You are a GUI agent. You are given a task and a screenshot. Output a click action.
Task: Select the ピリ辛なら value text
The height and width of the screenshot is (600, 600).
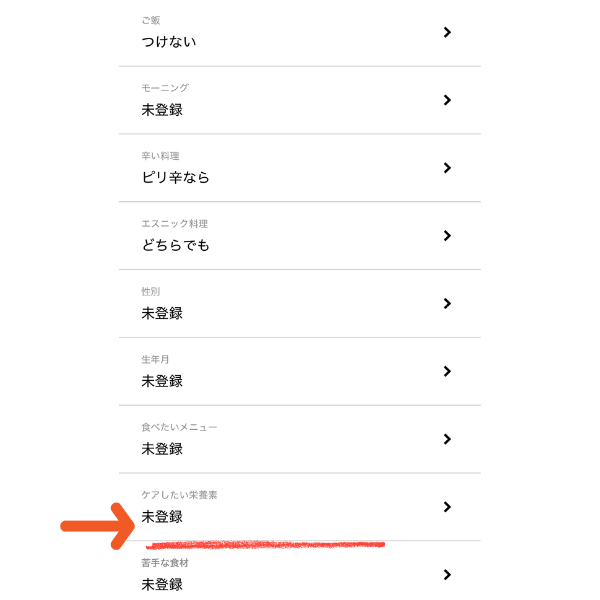[x=176, y=178]
